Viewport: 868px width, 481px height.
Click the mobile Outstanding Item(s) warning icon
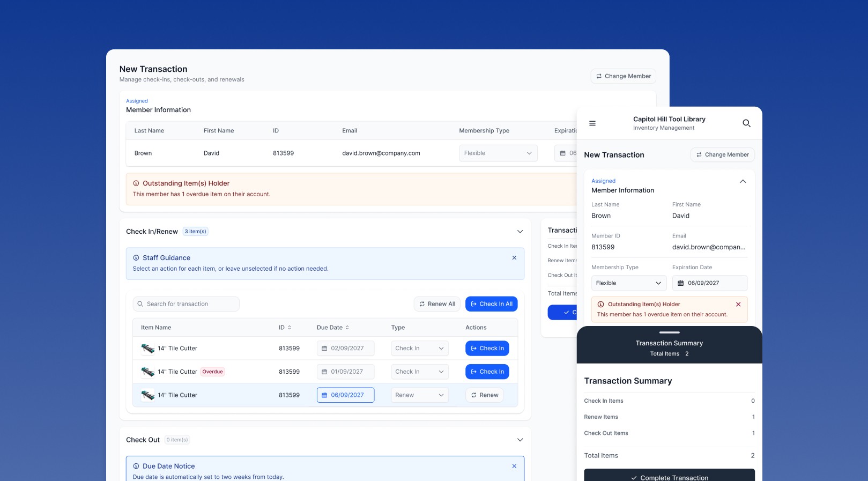coord(600,304)
